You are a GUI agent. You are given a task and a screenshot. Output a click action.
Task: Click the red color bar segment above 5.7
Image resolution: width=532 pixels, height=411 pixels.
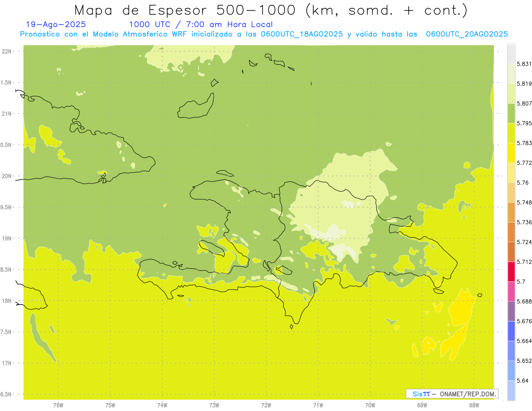point(511,271)
